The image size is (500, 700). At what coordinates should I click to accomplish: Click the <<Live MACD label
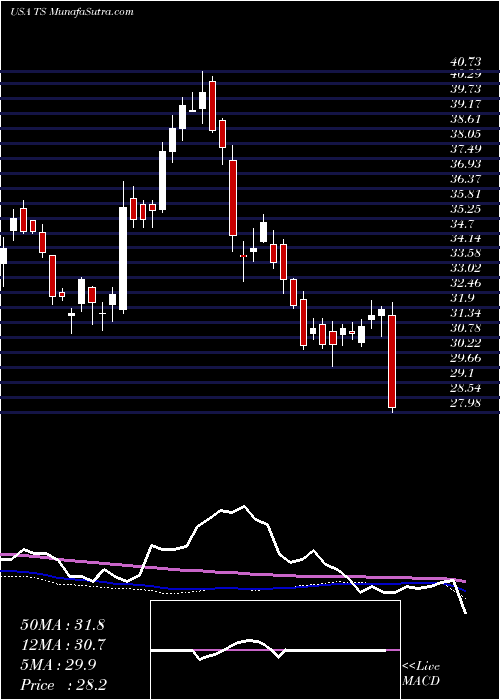coord(421,674)
